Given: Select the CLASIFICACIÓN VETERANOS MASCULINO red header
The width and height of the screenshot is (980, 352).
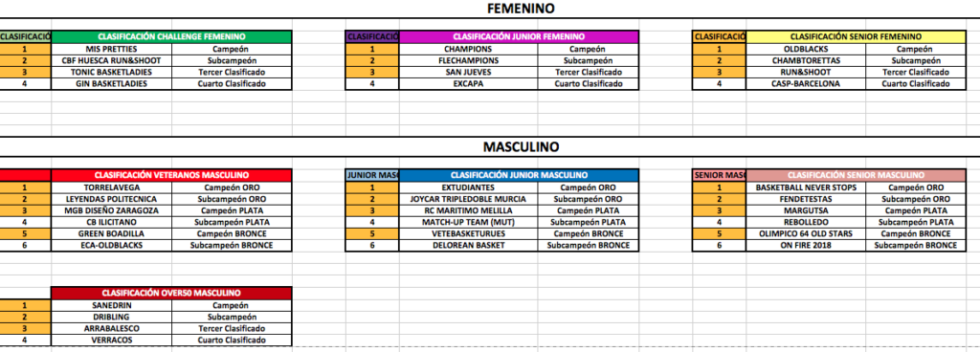Looking at the screenshot, I should [171, 175].
